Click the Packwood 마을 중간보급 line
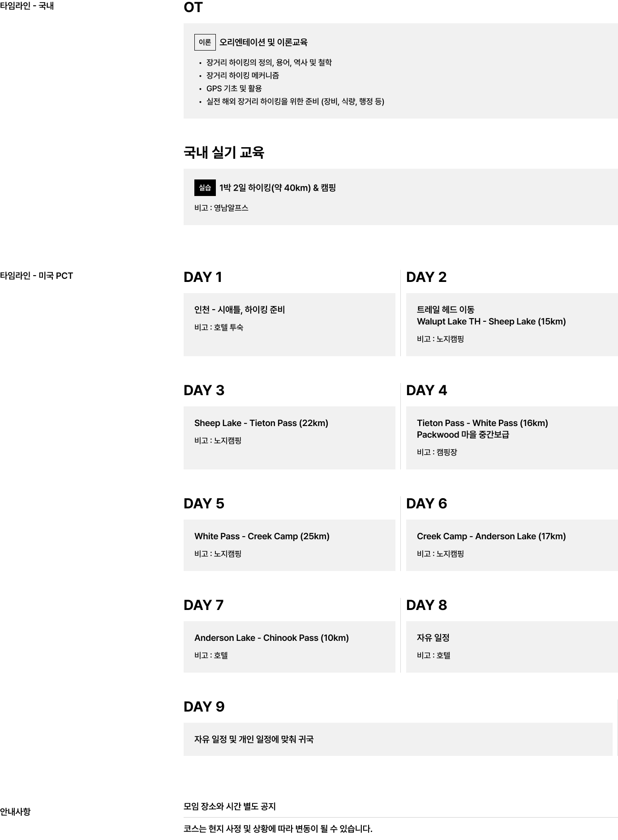The height and width of the screenshot is (840, 618). [x=463, y=435]
